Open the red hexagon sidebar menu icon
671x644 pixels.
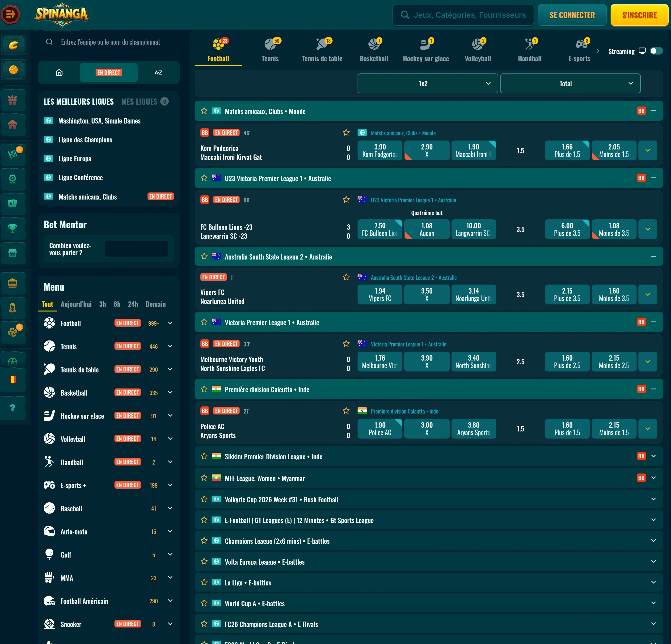click(x=11, y=15)
